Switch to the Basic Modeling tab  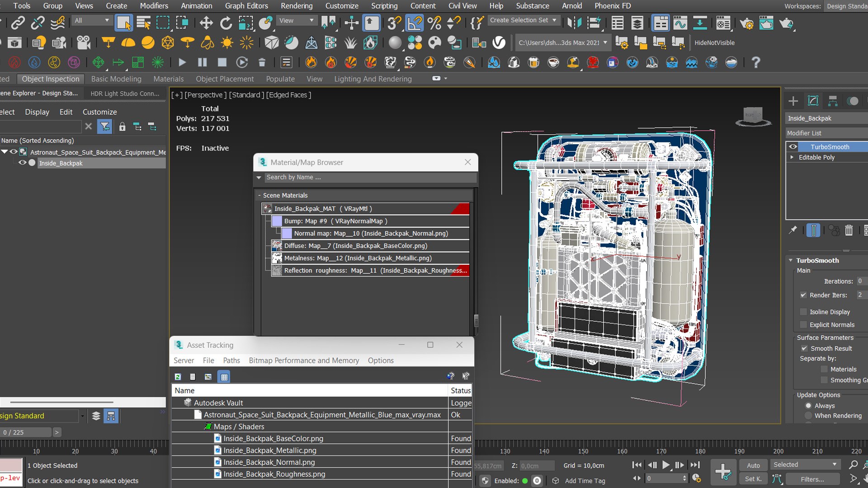click(x=116, y=79)
